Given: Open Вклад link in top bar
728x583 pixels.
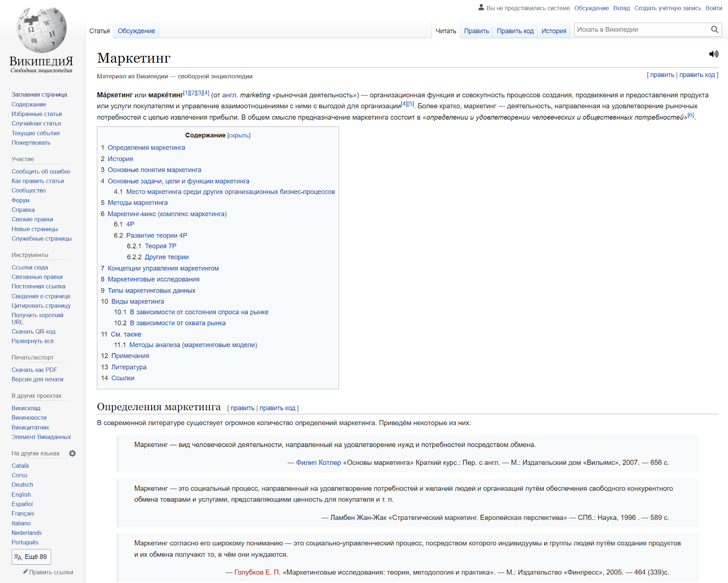Looking at the screenshot, I should pos(622,8).
